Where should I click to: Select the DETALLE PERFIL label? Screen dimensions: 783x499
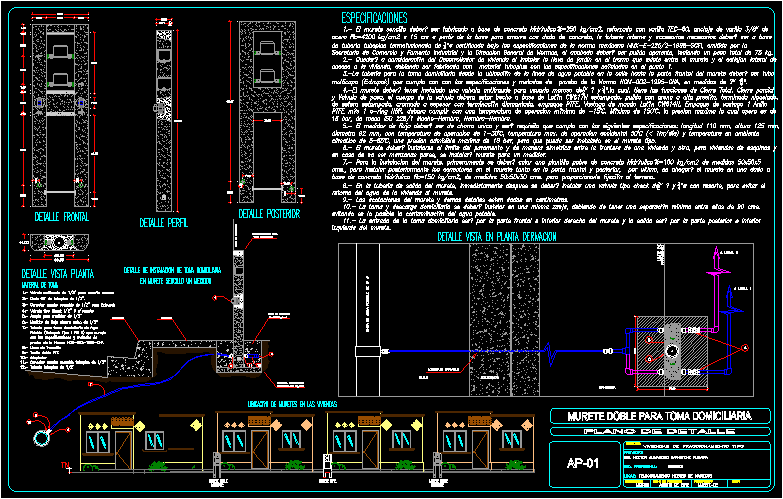[166, 243]
